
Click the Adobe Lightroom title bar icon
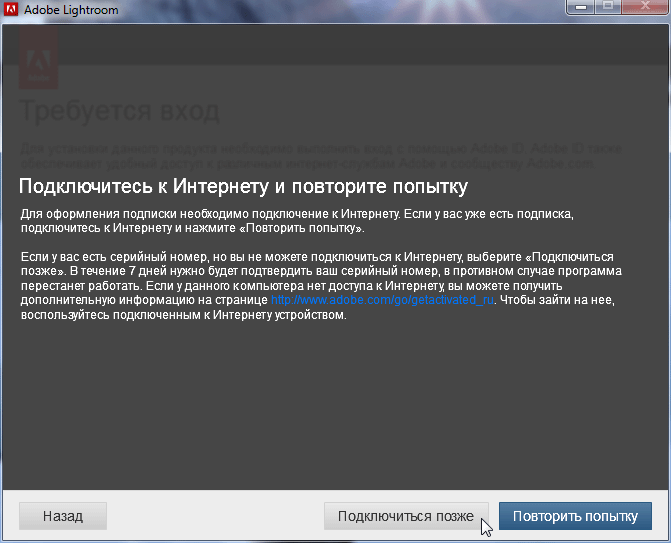[11, 9]
